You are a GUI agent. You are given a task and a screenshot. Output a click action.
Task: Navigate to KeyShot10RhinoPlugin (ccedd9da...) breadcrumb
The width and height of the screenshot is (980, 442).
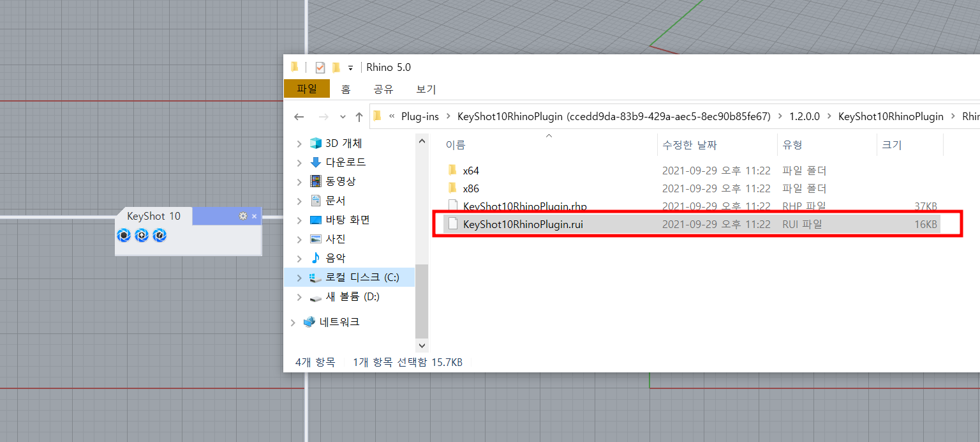coord(614,116)
